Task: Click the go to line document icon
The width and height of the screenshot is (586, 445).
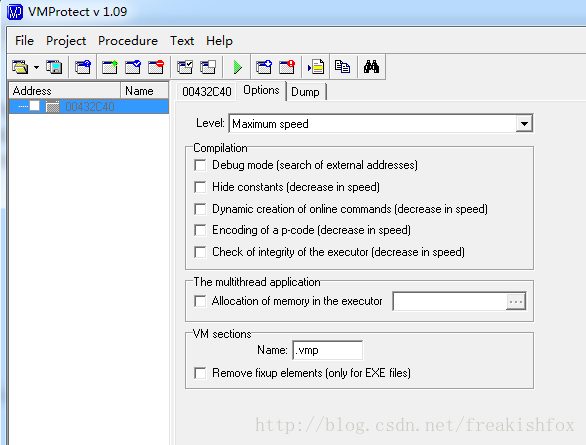Action: point(316,67)
